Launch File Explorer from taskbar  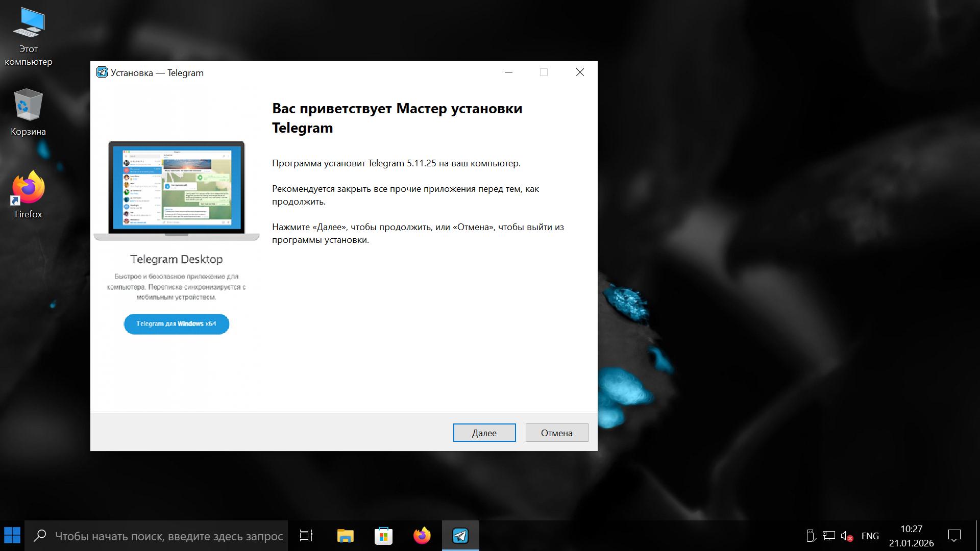(345, 536)
